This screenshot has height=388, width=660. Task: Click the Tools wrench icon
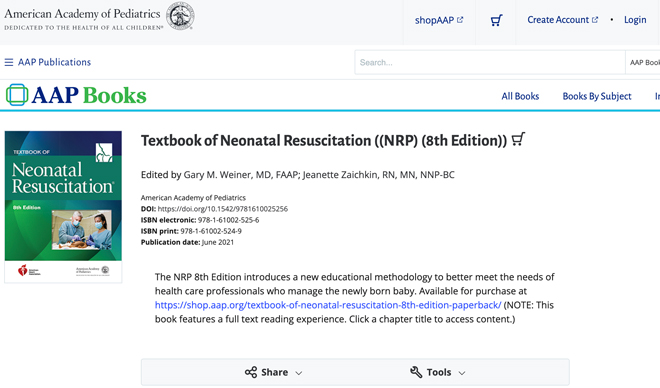click(x=416, y=372)
